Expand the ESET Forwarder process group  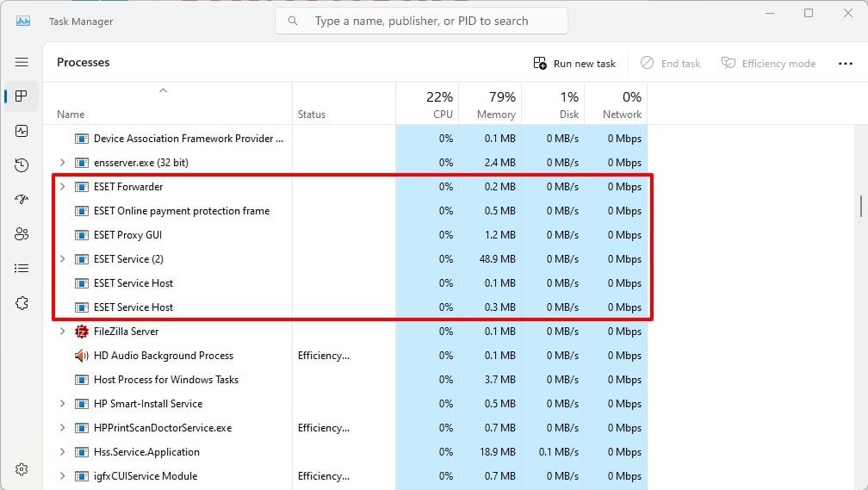click(x=63, y=187)
